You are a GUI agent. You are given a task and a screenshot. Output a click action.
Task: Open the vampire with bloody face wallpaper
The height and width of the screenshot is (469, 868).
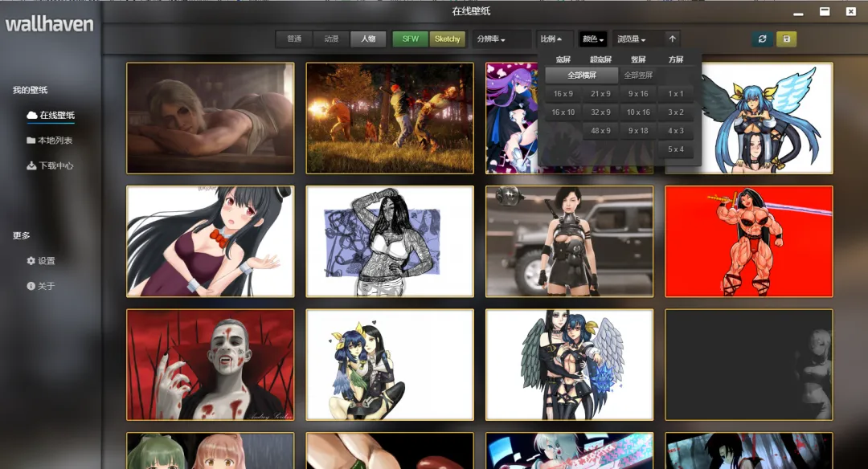[211, 365]
